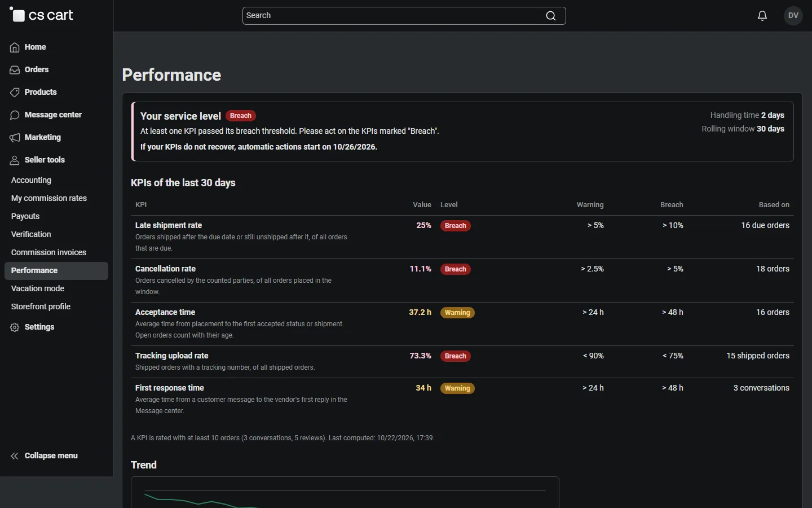Go to My commission rates

pos(49,198)
